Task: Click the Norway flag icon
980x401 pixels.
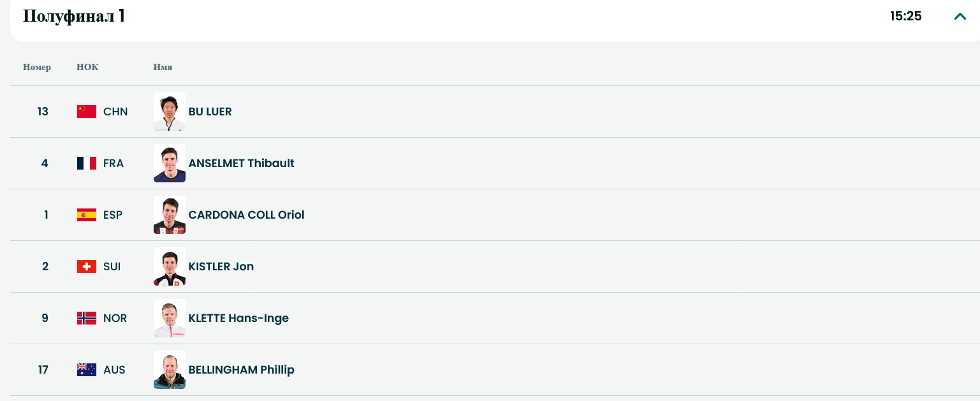Action: (86, 318)
